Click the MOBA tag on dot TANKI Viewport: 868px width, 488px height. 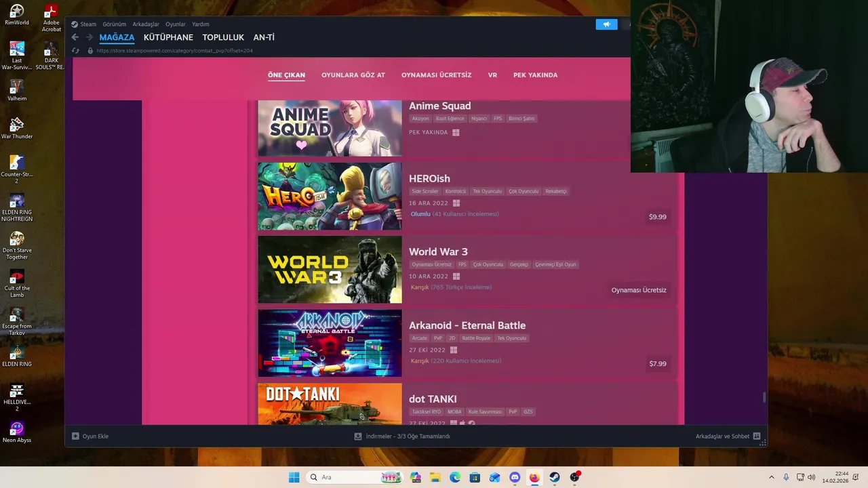coord(454,412)
